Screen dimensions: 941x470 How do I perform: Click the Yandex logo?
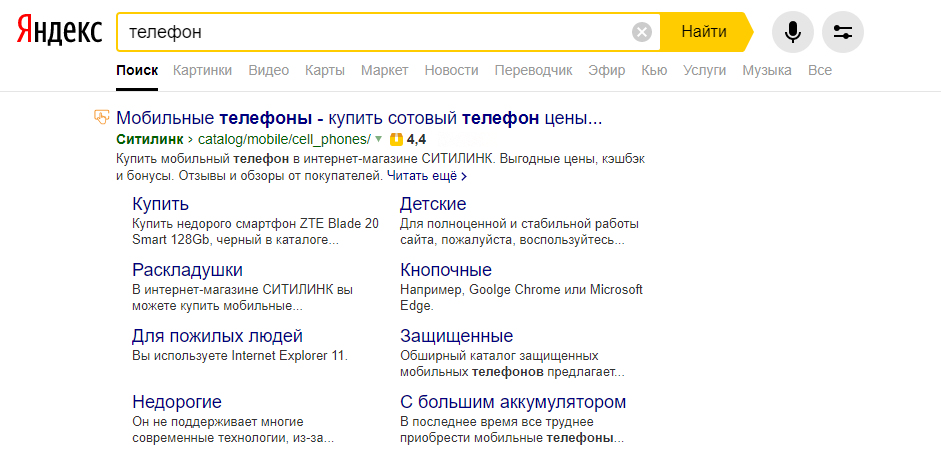(x=59, y=32)
